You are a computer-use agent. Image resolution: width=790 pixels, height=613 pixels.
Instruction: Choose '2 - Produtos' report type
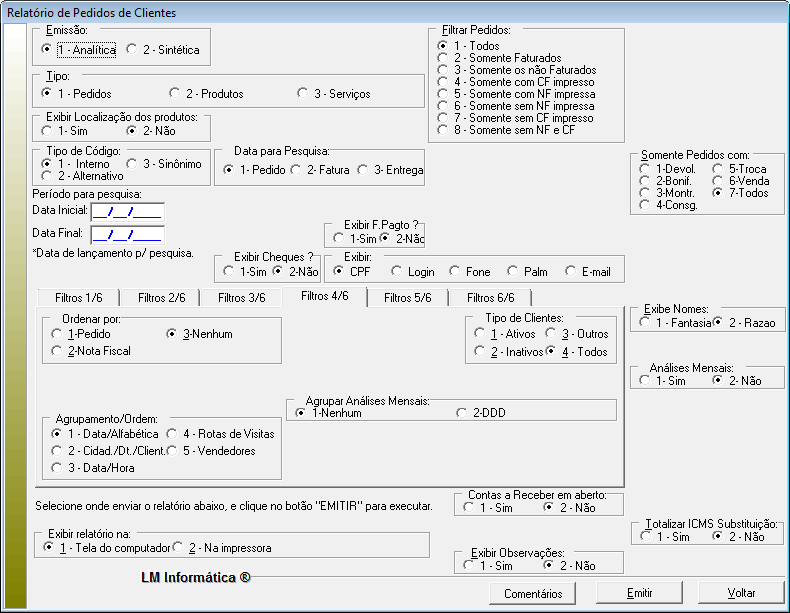(x=175, y=94)
